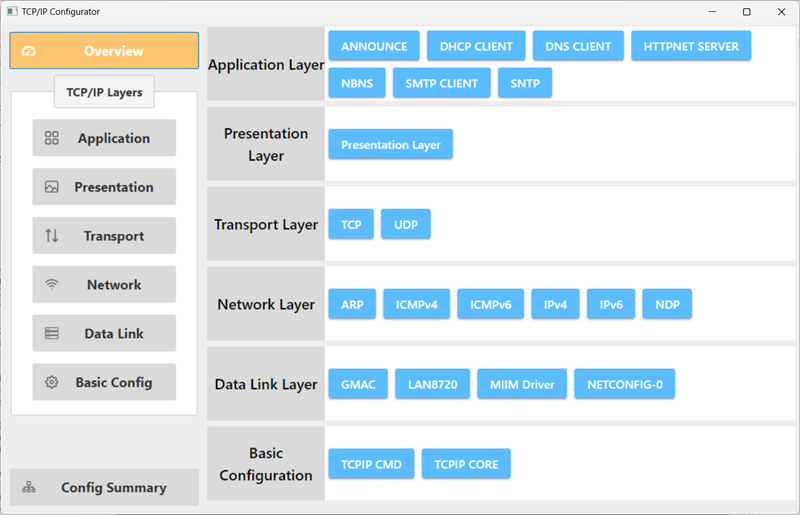Open the ICMPv6 network component

pyautogui.click(x=490, y=304)
